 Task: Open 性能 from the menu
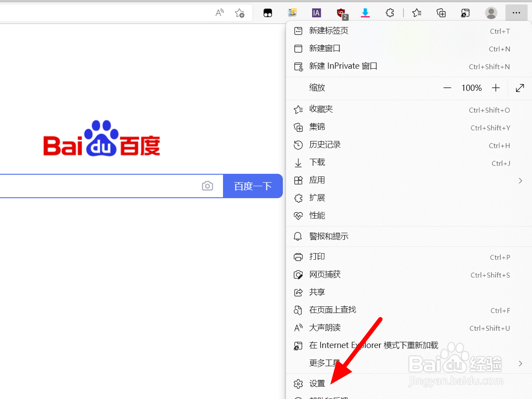click(x=409, y=215)
